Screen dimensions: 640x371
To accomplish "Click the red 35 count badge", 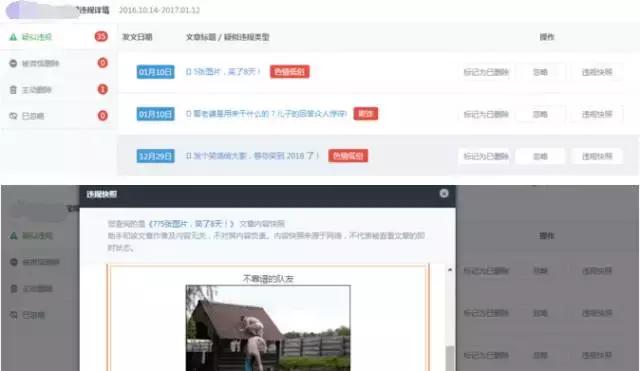I will [x=101, y=37].
